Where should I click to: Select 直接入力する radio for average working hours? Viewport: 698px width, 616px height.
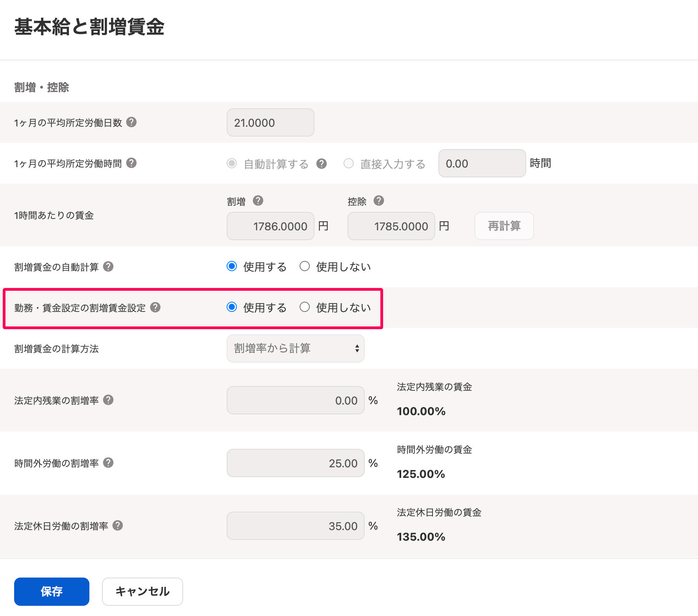click(x=349, y=163)
